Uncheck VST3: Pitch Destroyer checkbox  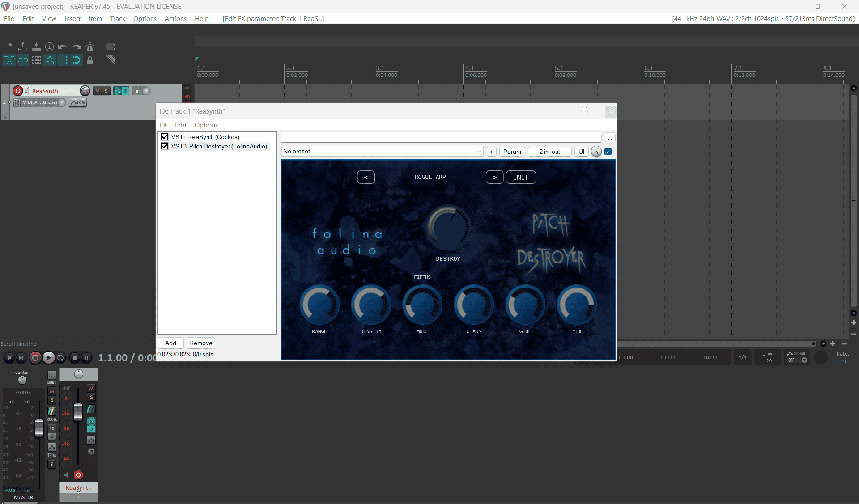165,146
